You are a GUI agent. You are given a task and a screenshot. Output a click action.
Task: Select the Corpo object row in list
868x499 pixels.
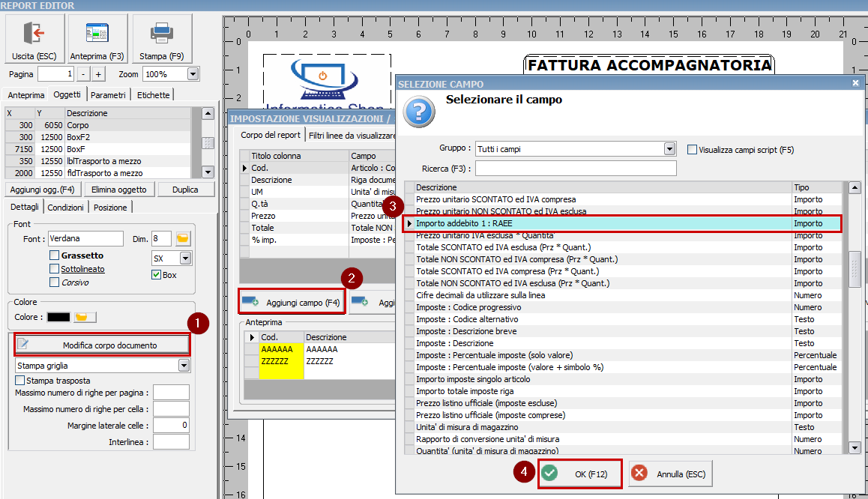coord(98,125)
